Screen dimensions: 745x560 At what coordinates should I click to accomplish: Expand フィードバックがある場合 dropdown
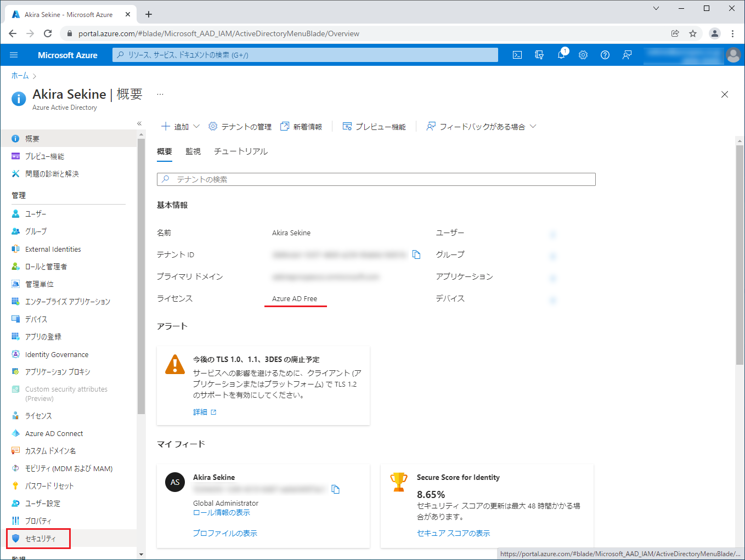click(x=481, y=127)
